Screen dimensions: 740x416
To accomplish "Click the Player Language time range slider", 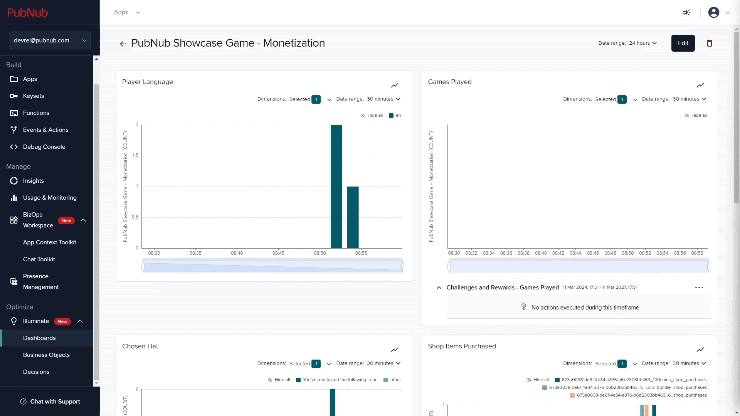I will click(272, 266).
